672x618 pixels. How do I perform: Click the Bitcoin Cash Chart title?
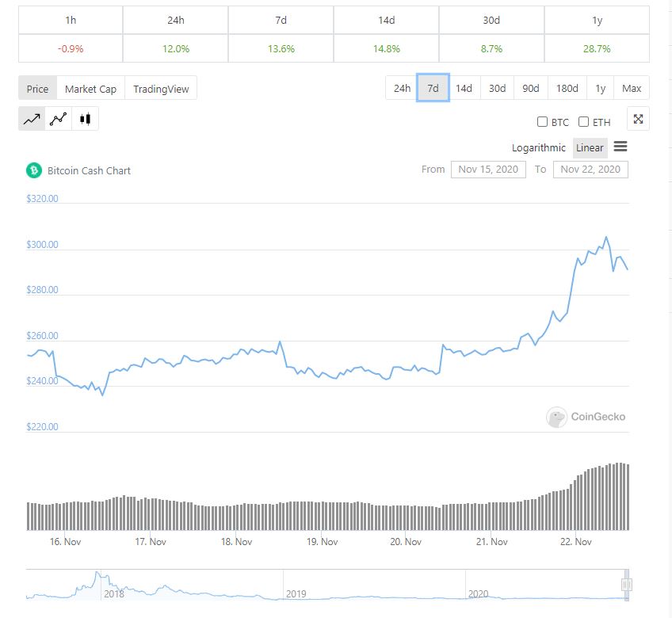(x=89, y=170)
